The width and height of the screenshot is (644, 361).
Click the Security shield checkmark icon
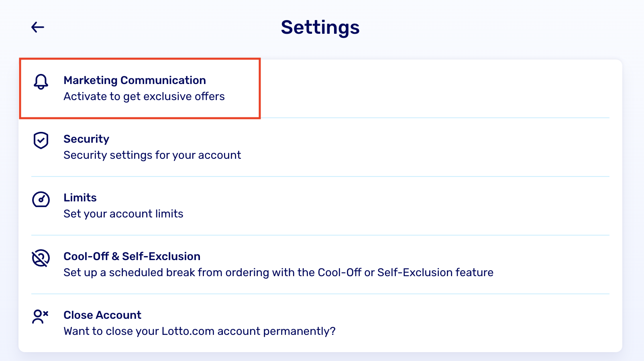point(41,140)
